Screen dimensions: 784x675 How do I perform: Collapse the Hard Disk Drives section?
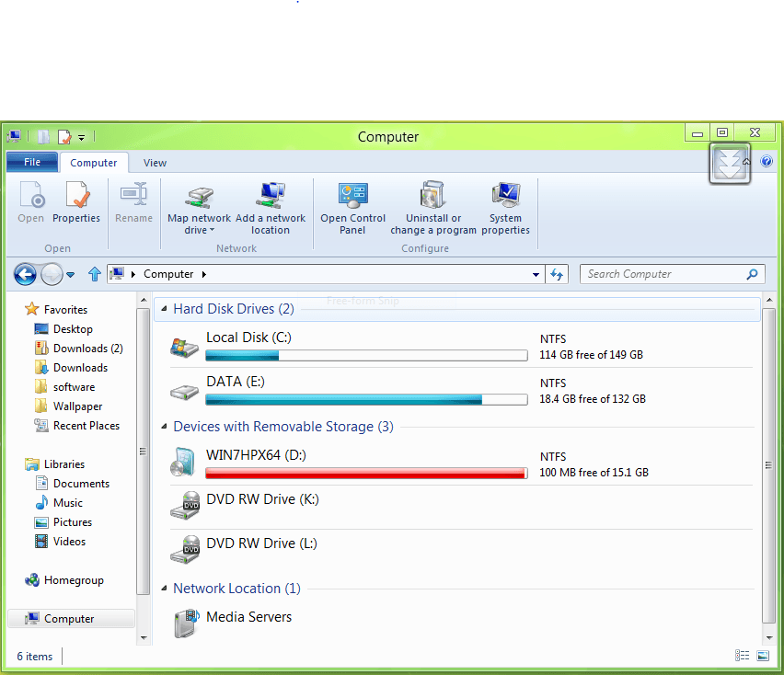point(164,309)
